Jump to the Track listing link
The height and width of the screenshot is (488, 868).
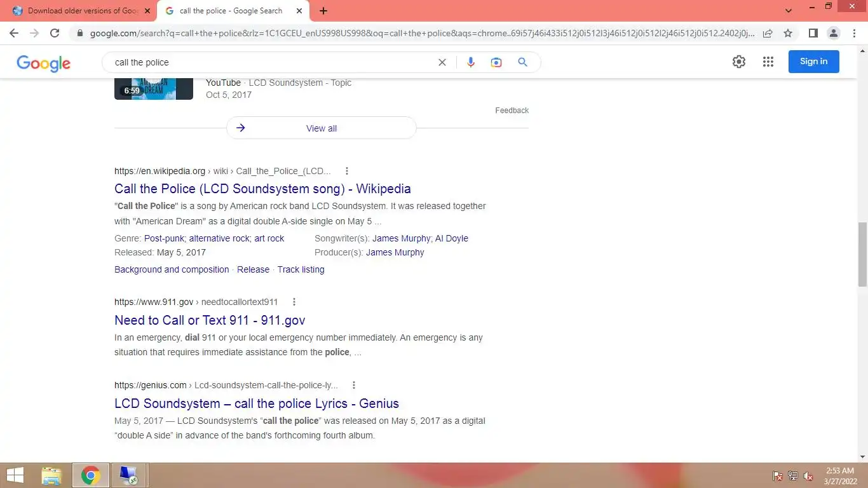301,269
